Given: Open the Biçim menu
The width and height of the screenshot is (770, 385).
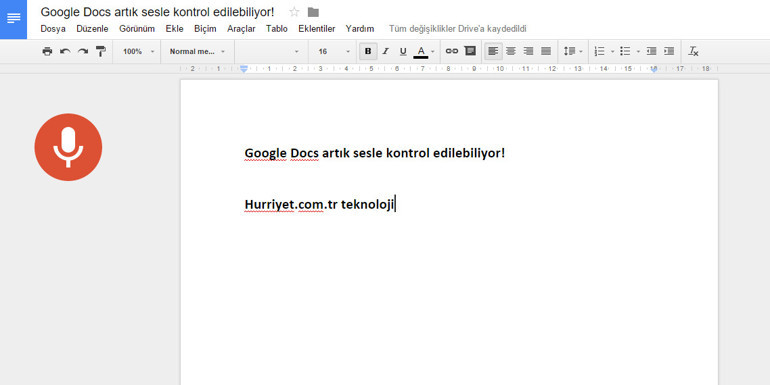Looking at the screenshot, I should 205,29.
